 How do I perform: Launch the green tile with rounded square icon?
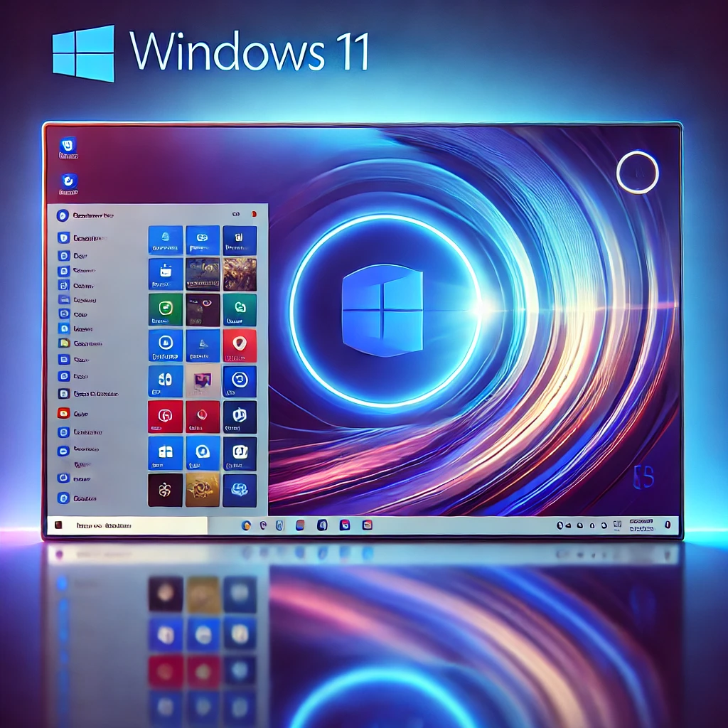166,309
